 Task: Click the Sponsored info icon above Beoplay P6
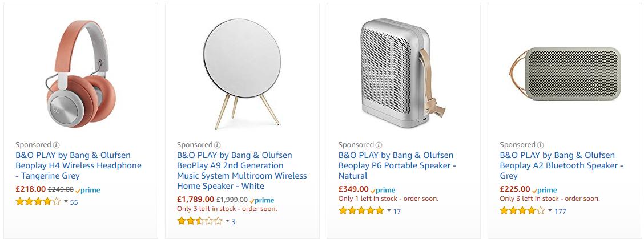coord(379,145)
